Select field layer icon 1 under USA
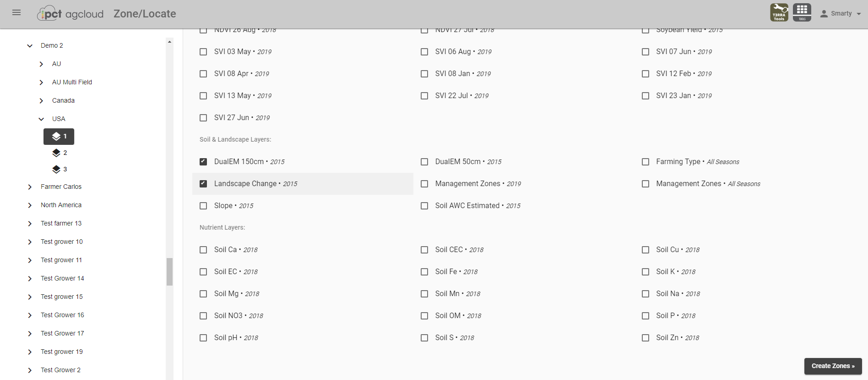 click(56, 136)
